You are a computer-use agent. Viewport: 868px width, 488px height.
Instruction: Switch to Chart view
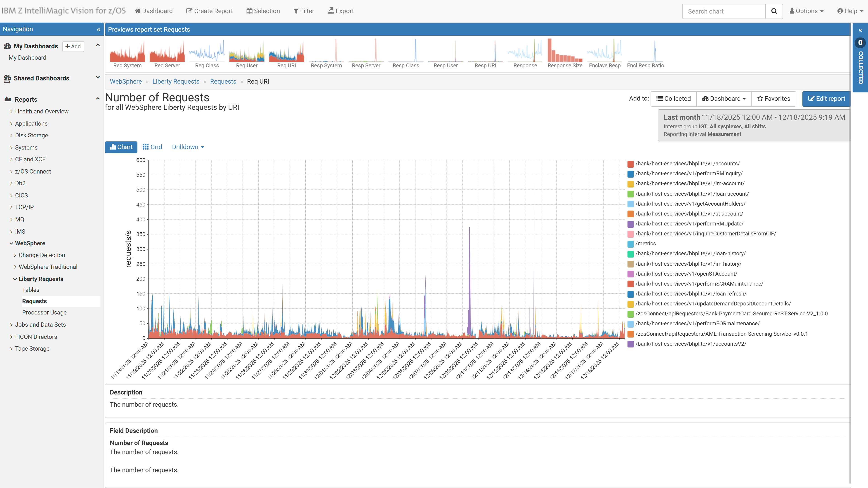tap(121, 147)
